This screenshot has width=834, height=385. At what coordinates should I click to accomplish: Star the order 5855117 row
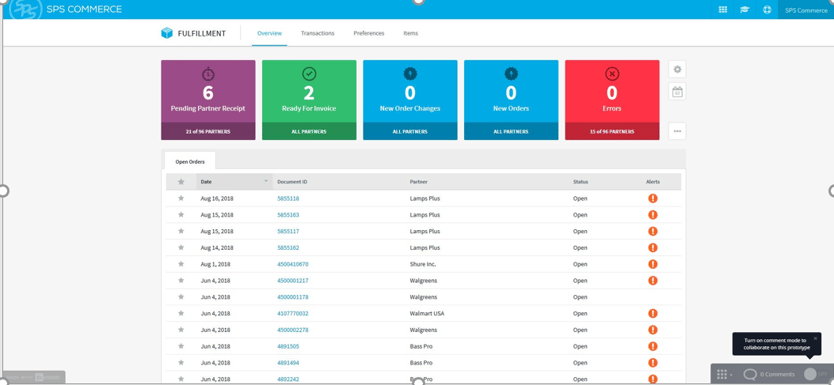[x=181, y=231]
